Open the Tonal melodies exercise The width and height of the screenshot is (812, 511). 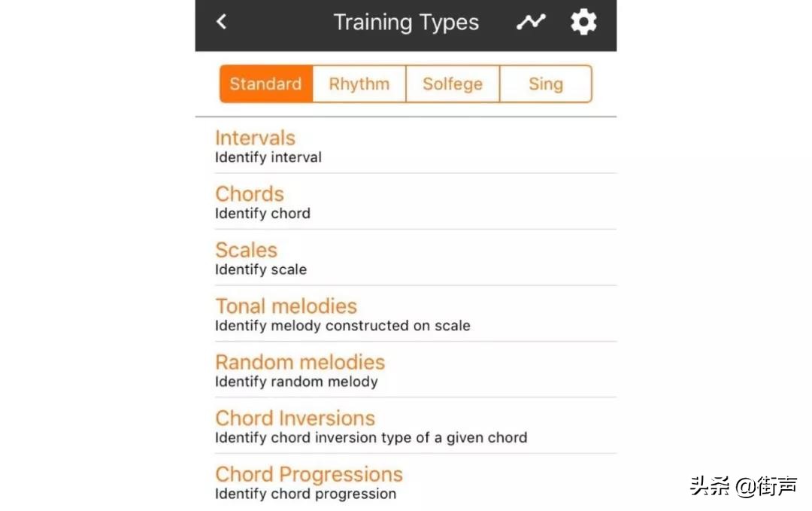pyautogui.click(x=286, y=306)
